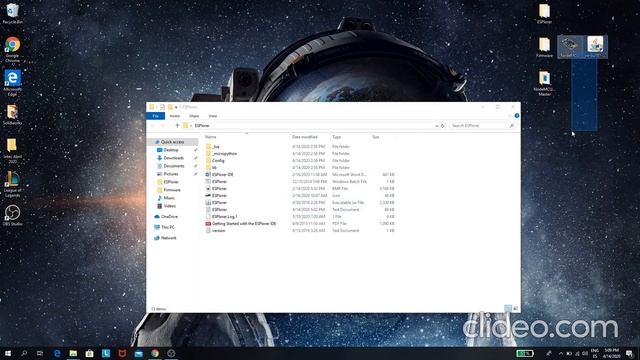Switch to details view layout
Viewport: 640px width, 360px height.
508,309
